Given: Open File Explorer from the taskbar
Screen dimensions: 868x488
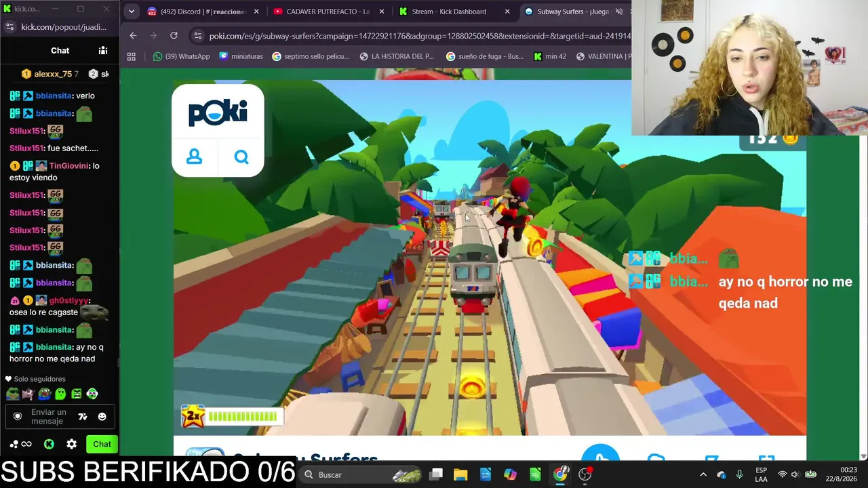Looking at the screenshot, I should [x=460, y=474].
